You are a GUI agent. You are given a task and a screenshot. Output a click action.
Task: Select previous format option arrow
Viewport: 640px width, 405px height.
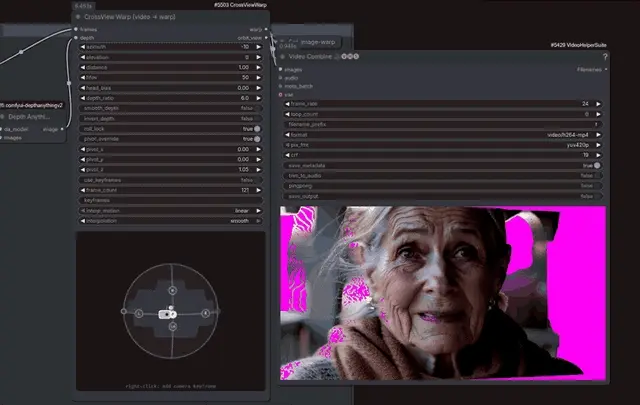[287, 135]
